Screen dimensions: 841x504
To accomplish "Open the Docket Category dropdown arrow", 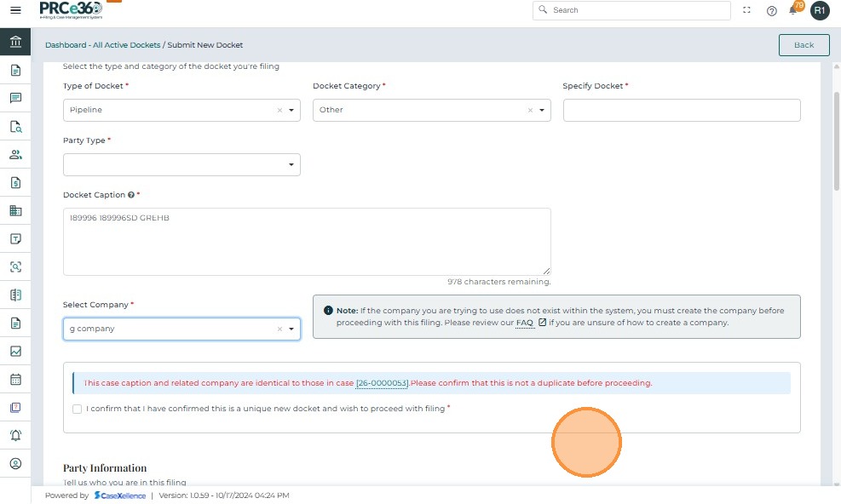I will click(542, 110).
